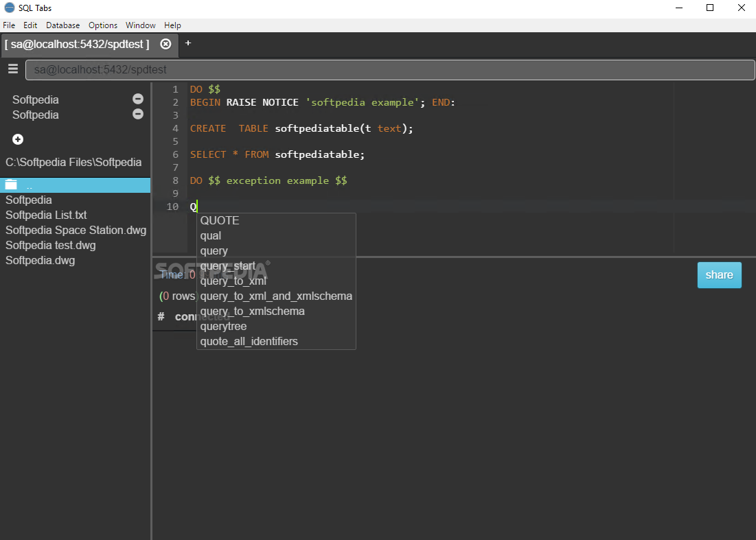Choose query_start from autocomplete list
The height and width of the screenshot is (540, 756).
click(x=276, y=266)
